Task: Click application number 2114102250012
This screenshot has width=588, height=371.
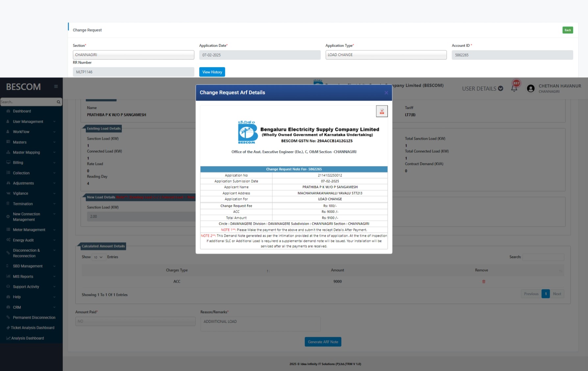Action: (x=330, y=175)
